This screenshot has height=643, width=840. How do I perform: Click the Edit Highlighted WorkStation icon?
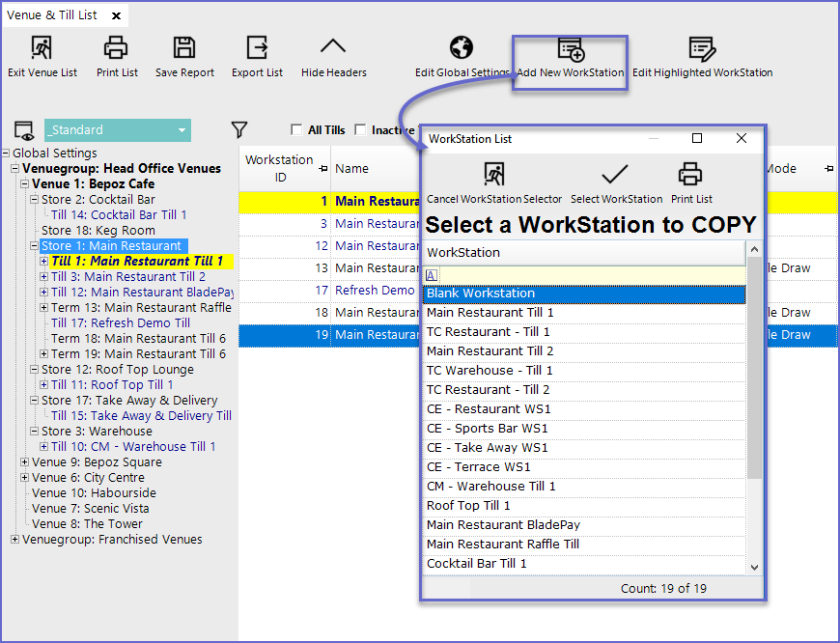click(702, 50)
